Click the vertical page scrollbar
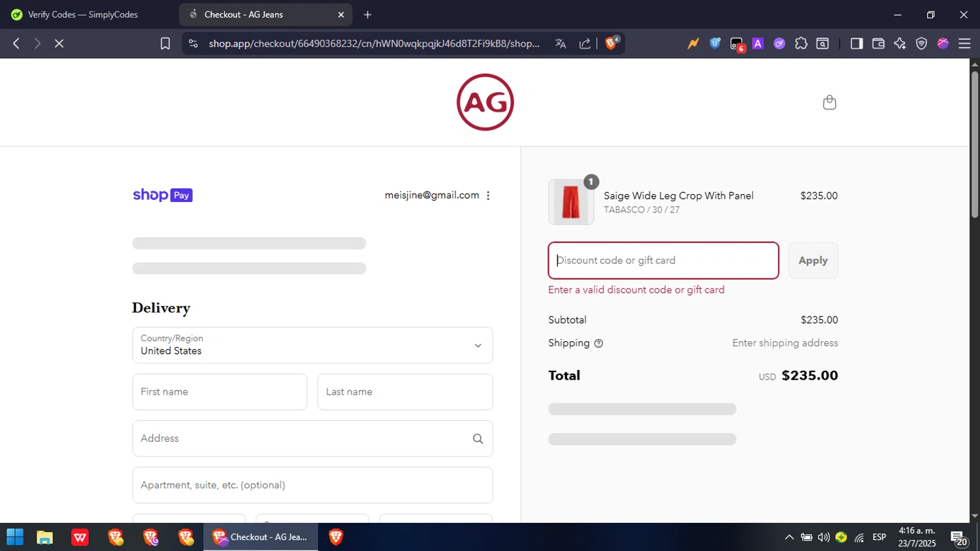 click(974, 144)
